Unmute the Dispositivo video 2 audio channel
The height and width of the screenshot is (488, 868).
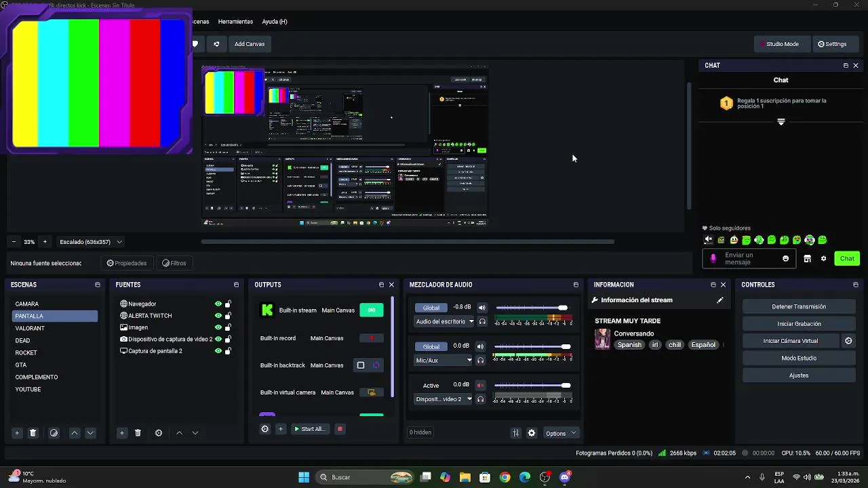click(481, 385)
